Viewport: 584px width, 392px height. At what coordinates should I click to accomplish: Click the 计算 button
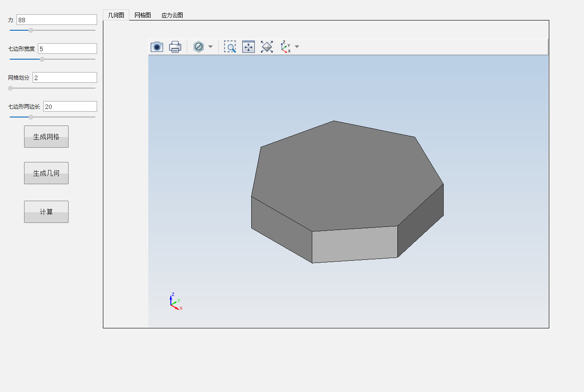[46, 212]
